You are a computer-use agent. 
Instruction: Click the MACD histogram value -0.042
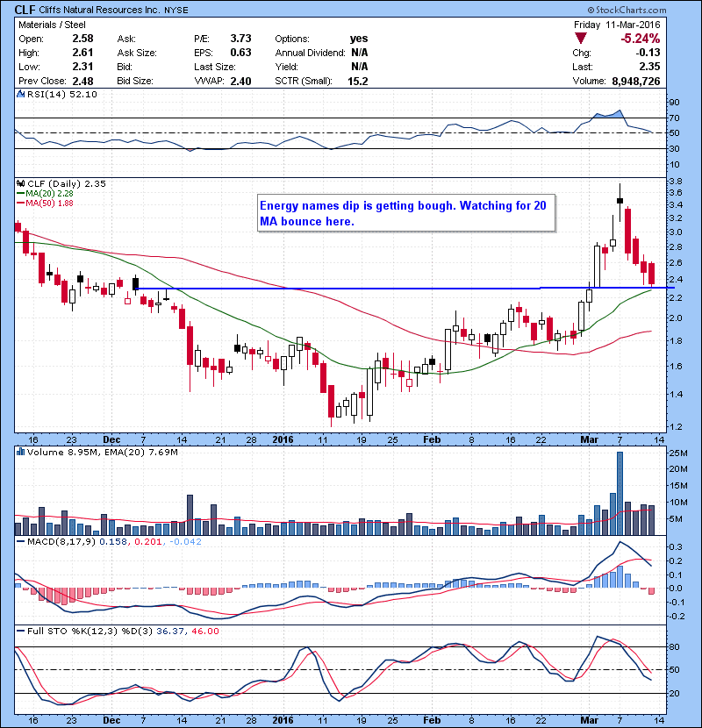click(185, 542)
